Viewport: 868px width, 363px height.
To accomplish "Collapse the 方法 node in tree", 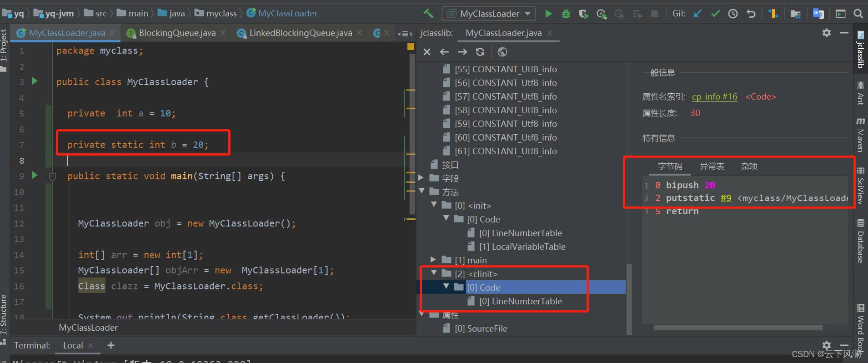I will coord(421,191).
